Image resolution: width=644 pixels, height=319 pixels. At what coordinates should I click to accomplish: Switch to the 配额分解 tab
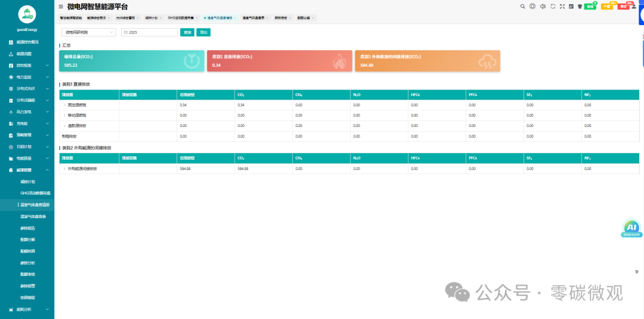pos(305,18)
